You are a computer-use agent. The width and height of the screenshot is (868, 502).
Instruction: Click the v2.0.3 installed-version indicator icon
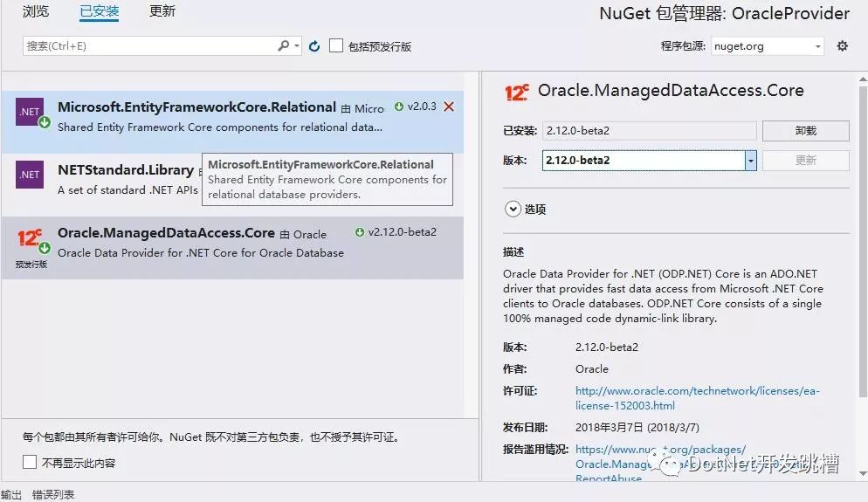(398, 107)
